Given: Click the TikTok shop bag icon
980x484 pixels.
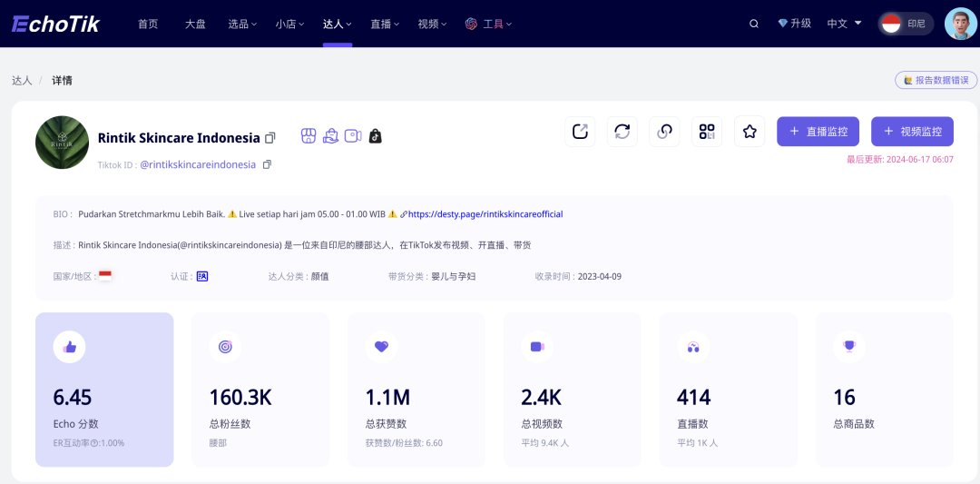Looking at the screenshot, I should tap(376, 136).
